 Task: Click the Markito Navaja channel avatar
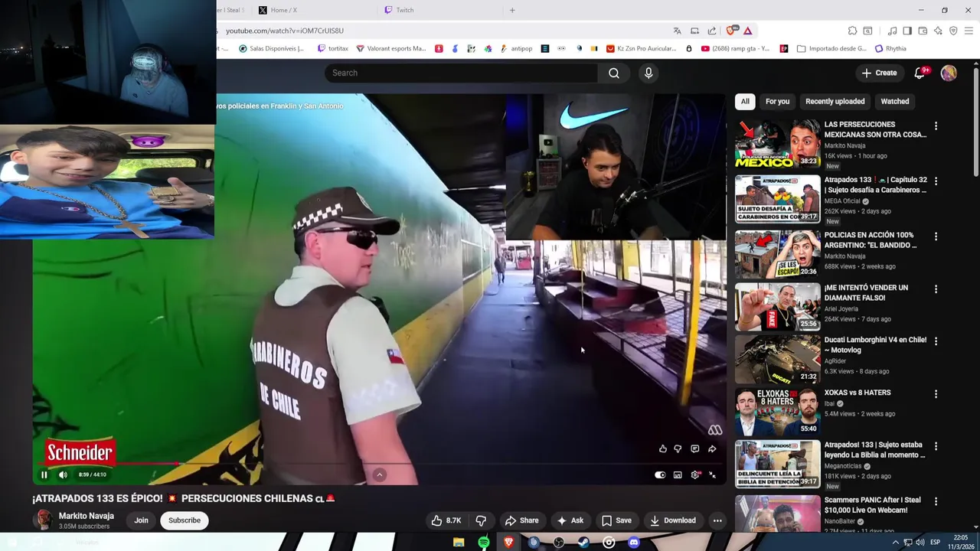coord(44,520)
